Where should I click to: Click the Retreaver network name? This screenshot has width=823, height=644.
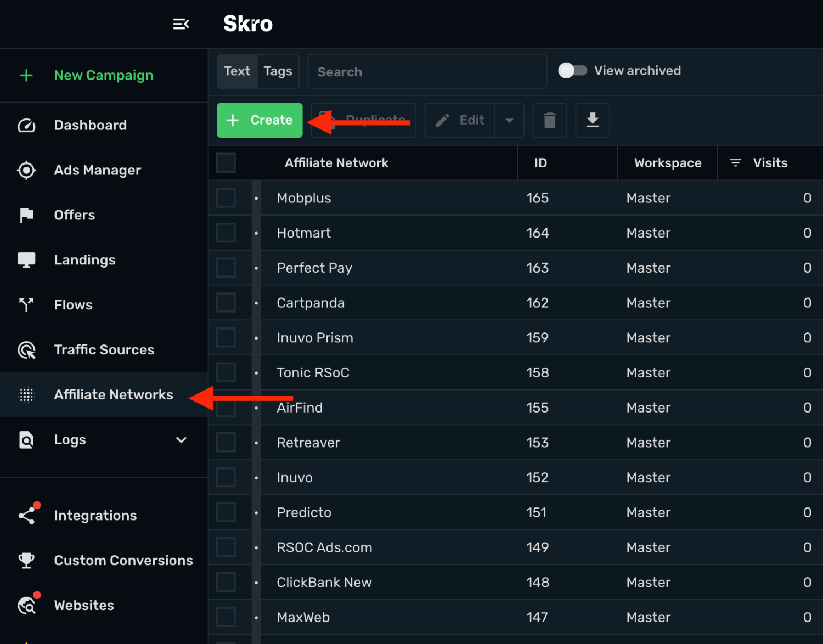308,443
